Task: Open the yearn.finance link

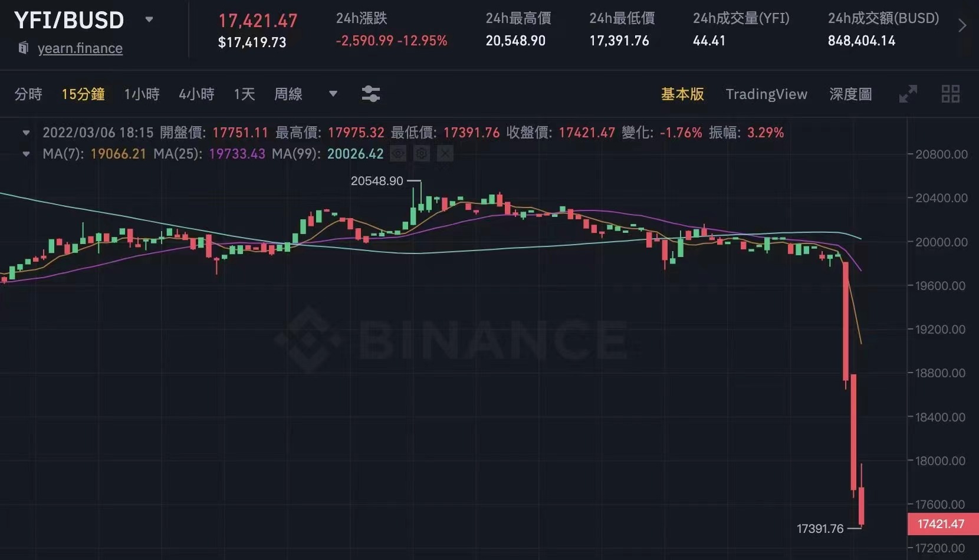Action: click(80, 48)
